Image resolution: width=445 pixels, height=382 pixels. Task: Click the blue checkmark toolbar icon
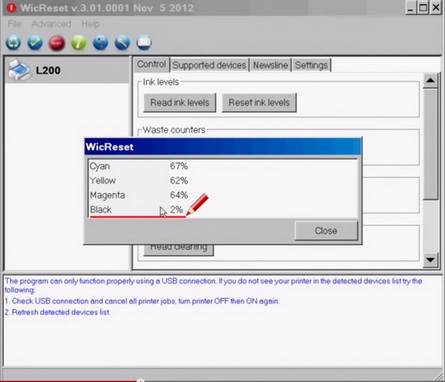pos(35,43)
